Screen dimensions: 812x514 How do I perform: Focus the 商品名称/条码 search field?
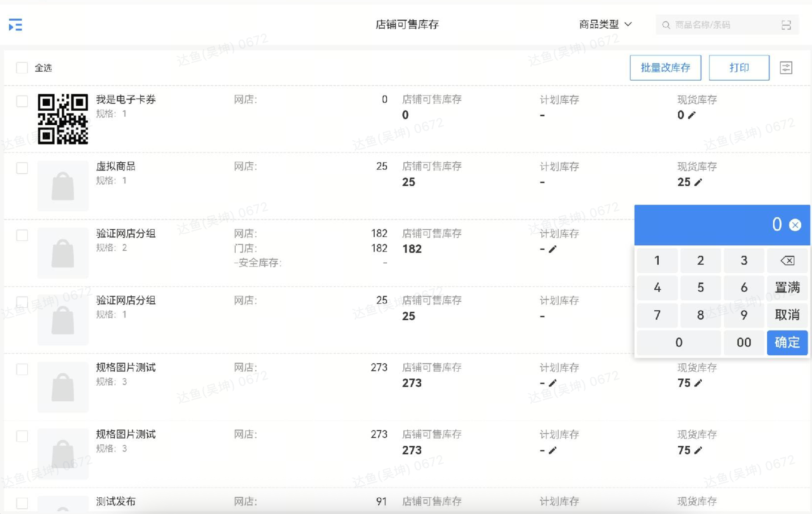[x=724, y=25]
